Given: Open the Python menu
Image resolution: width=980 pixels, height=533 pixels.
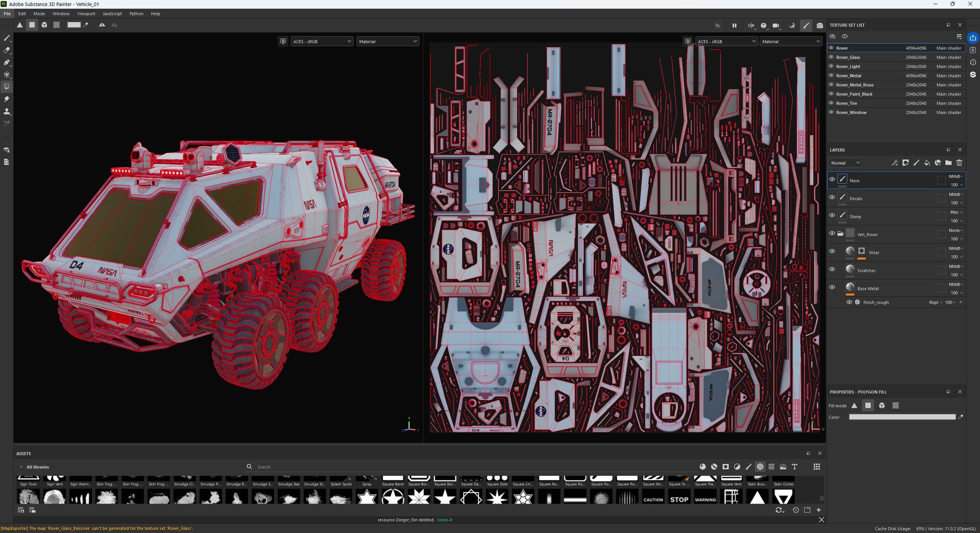Looking at the screenshot, I should coord(136,14).
